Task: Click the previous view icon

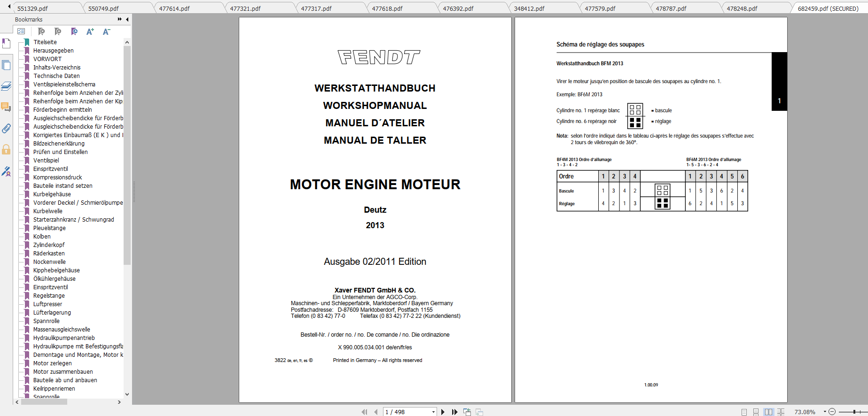Action: pos(467,412)
